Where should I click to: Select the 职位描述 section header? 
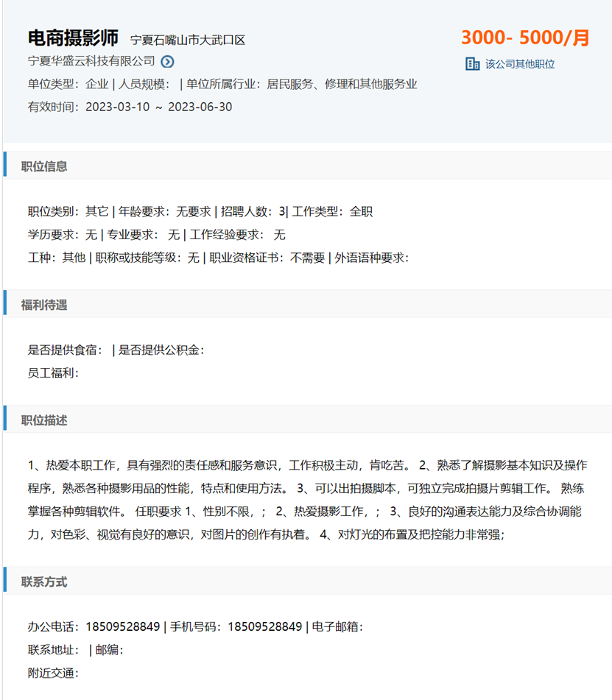pyautogui.click(x=44, y=420)
